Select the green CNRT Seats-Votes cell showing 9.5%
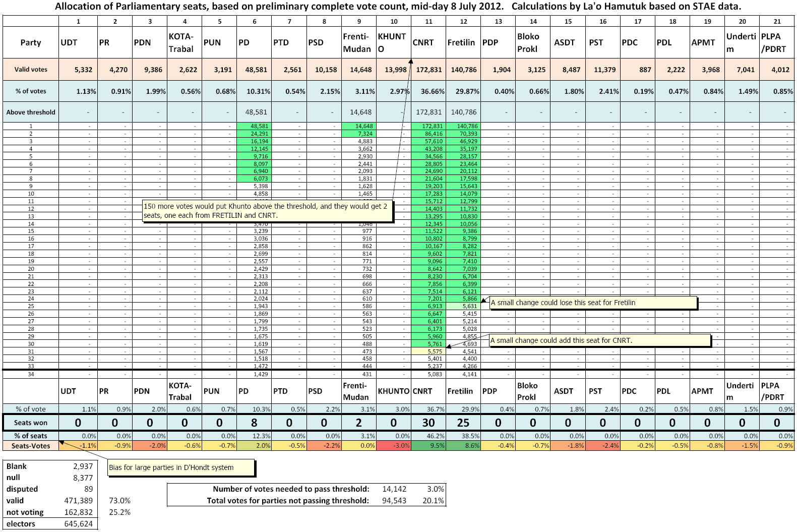 (x=428, y=446)
